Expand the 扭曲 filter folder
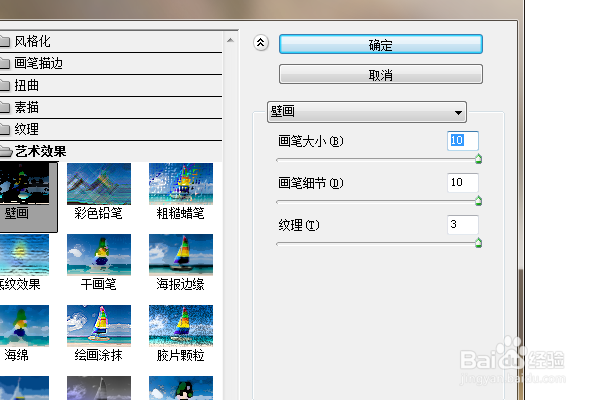This screenshot has height=400, width=600. coord(111,85)
